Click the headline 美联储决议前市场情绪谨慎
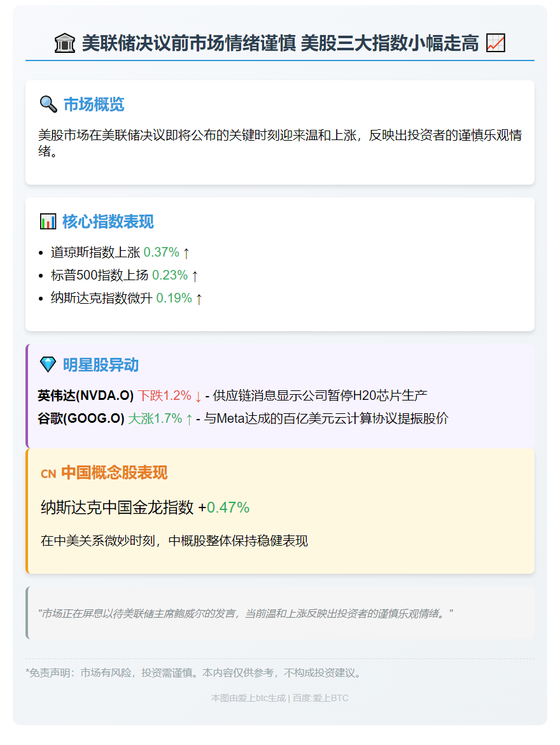 point(189,43)
